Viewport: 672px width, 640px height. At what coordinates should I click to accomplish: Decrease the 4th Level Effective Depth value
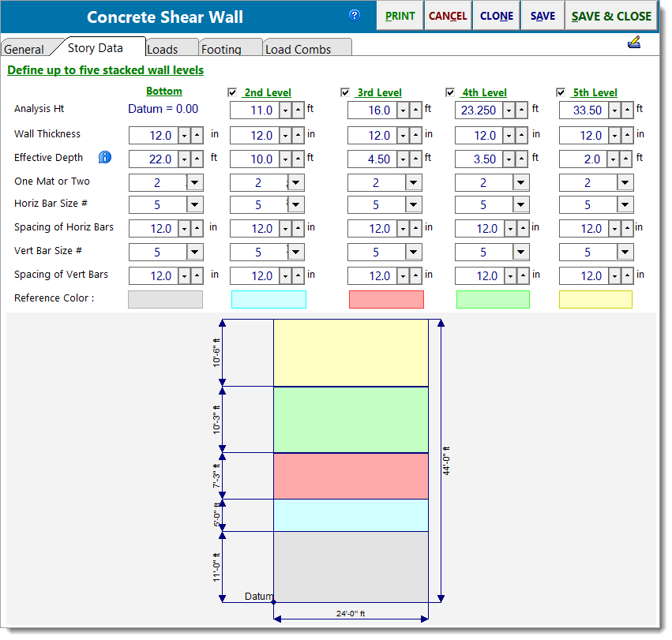(x=509, y=159)
